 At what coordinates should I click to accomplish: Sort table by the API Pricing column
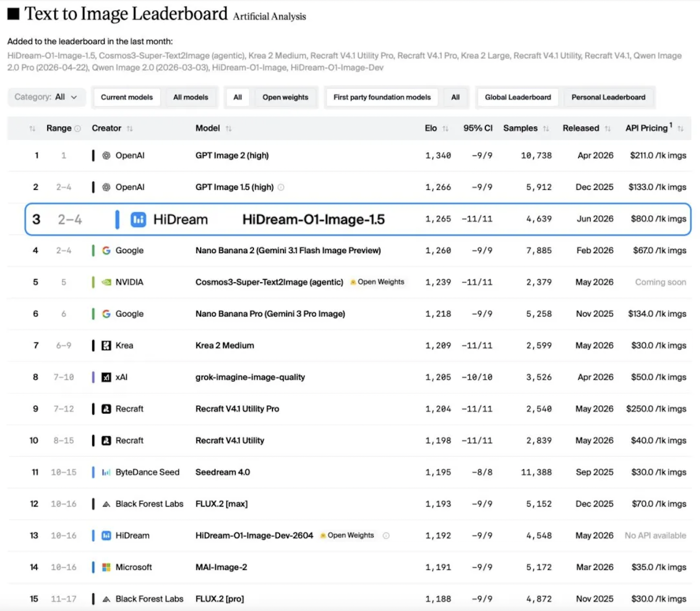tap(681, 128)
